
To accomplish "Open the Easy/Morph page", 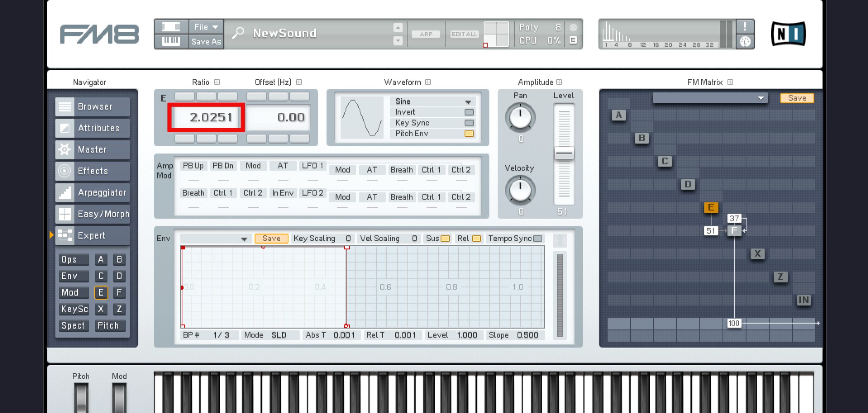I will pyautogui.click(x=93, y=214).
